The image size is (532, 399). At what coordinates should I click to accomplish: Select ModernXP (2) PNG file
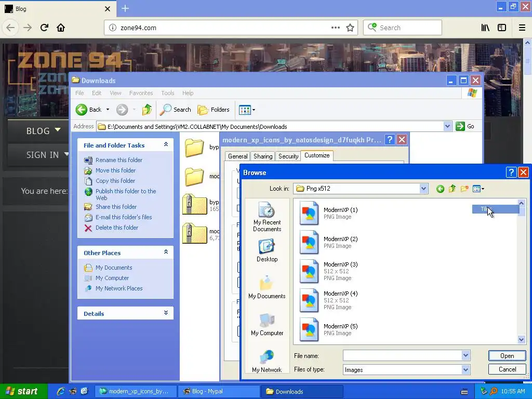[328, 242]
